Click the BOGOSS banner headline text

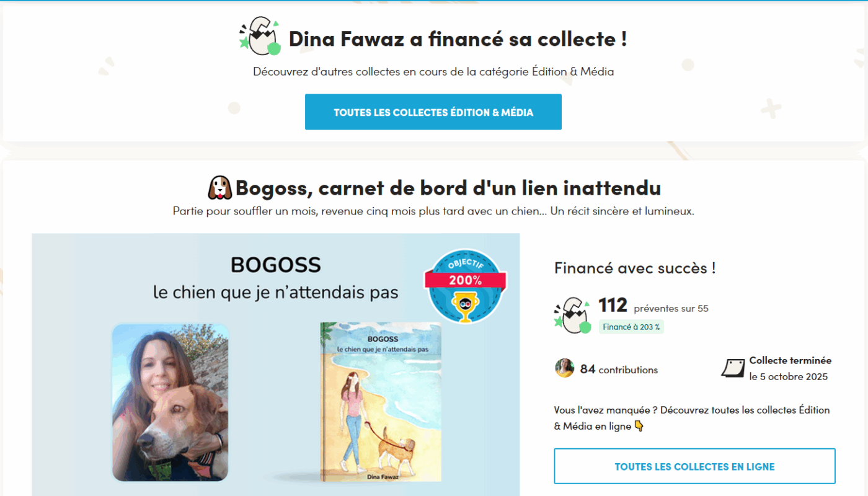[x=276, y=265]
